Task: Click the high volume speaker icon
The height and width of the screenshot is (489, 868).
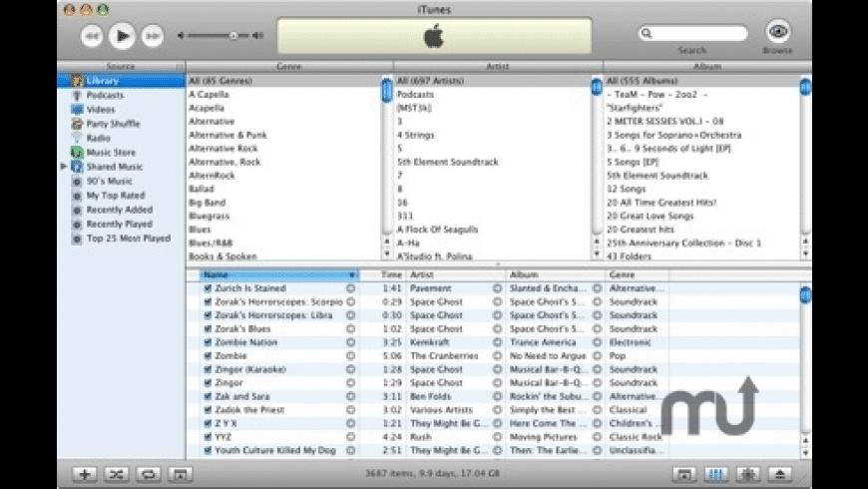Action: [257, 36]
